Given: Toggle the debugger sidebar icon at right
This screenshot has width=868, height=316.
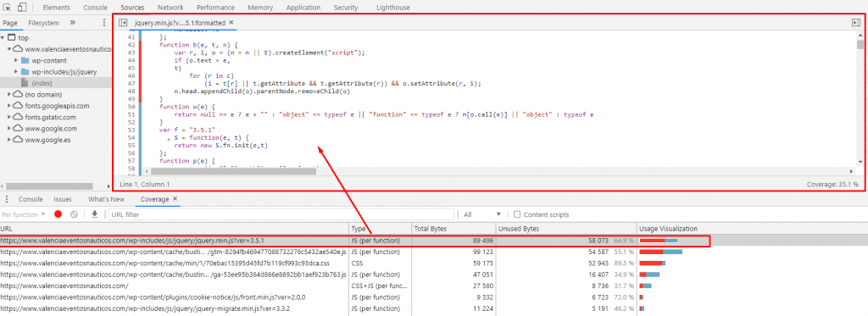Looking at the screenshot, I should [x=856, y=23].
